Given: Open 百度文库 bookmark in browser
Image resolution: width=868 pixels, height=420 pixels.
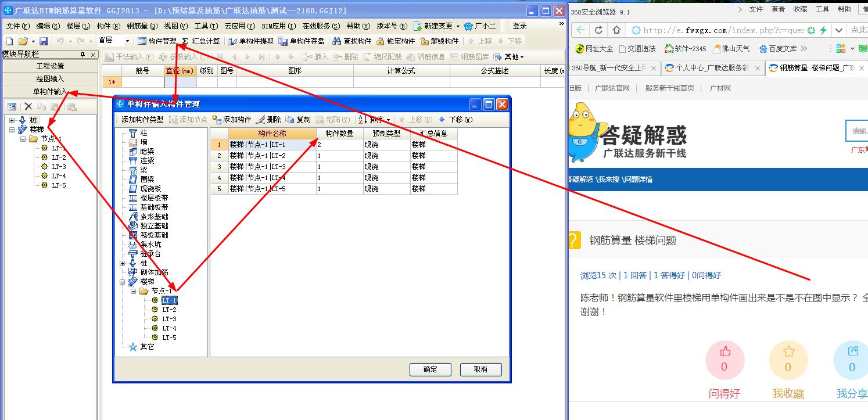Looking at the screenshot, I should click(x=778, y=49).
